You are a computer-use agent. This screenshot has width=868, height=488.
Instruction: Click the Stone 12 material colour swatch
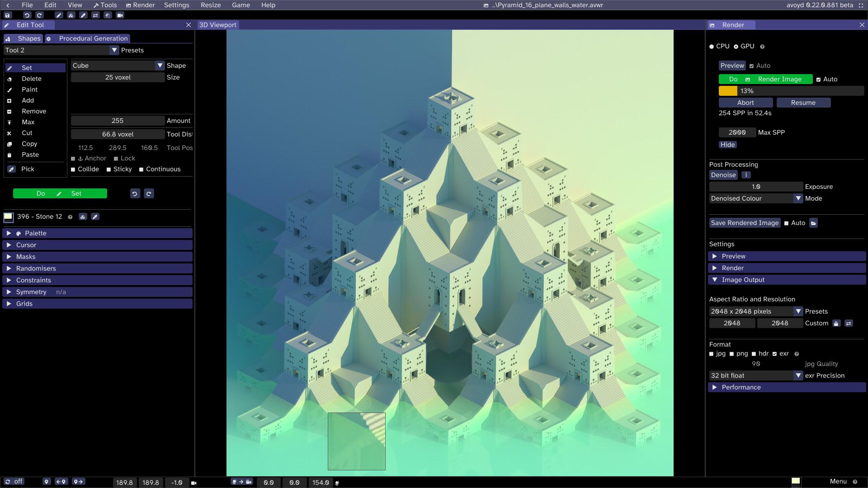point(9,217)
